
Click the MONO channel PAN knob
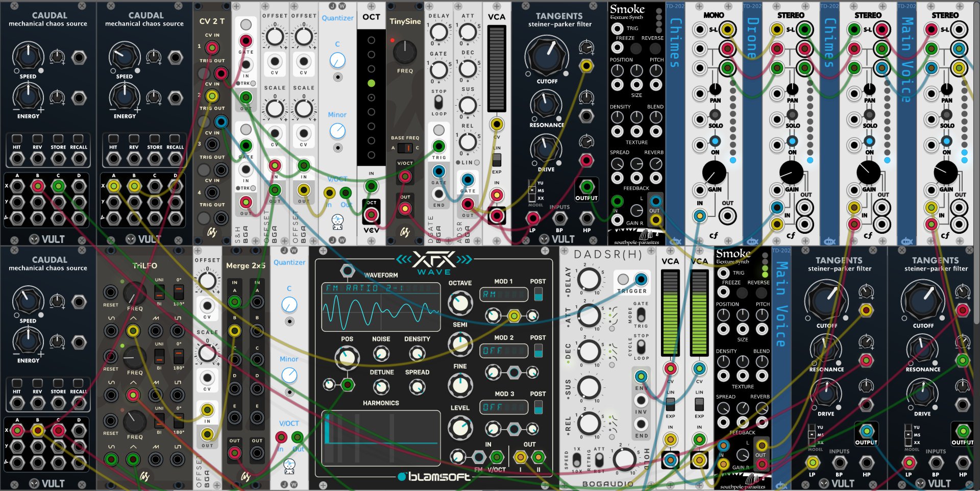[x=715, y=90]
